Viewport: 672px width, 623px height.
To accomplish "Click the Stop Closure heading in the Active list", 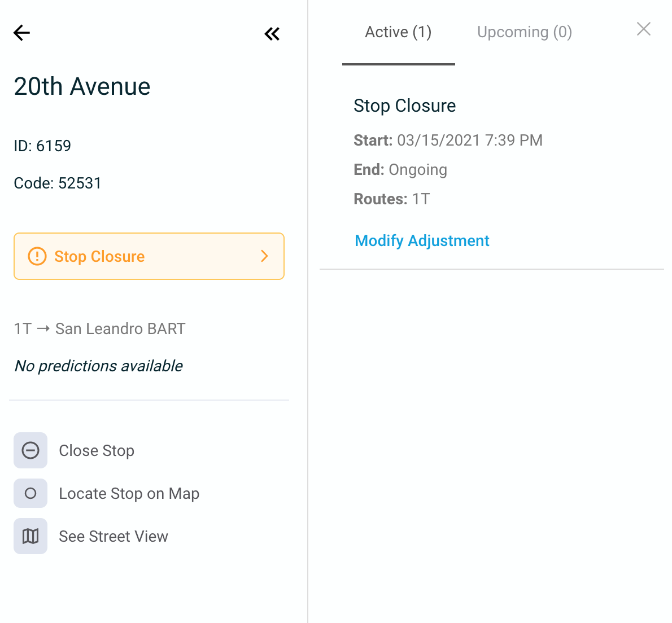I will [x=404, y=106].
